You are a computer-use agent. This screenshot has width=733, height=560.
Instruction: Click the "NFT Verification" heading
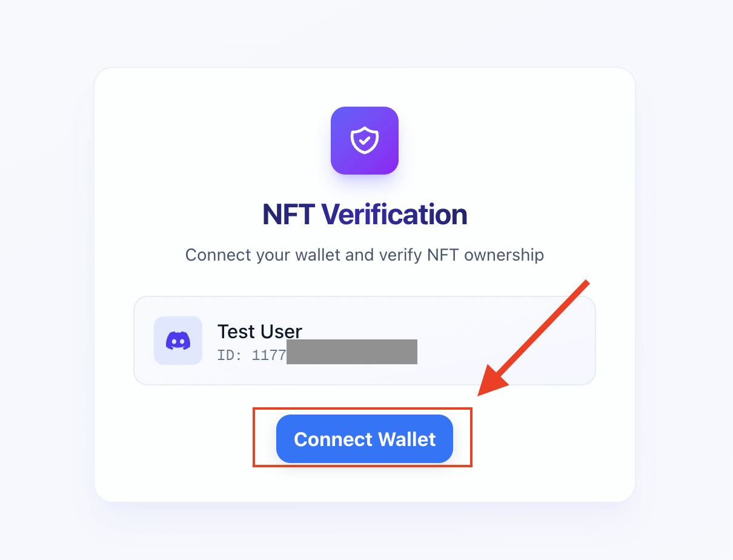[365, 215]
